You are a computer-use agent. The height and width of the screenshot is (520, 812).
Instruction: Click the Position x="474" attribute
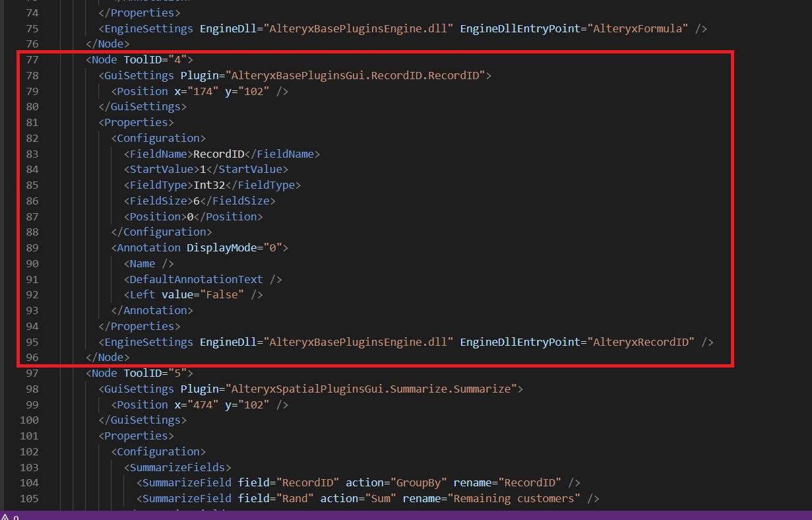(x=195, y=405)
